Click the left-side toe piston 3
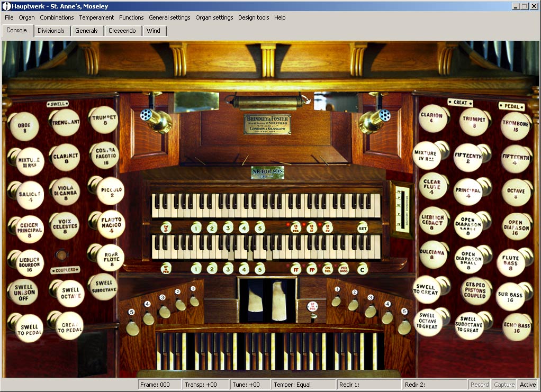The image size is (541, 392). tap(165, 311)
